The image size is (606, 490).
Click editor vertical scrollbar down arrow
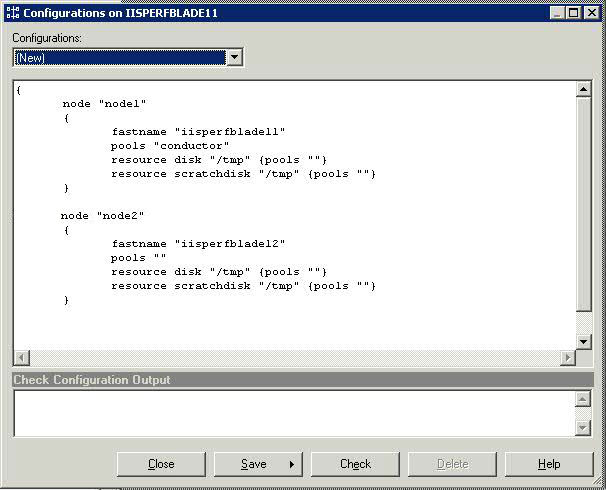(x=584, y=342)
